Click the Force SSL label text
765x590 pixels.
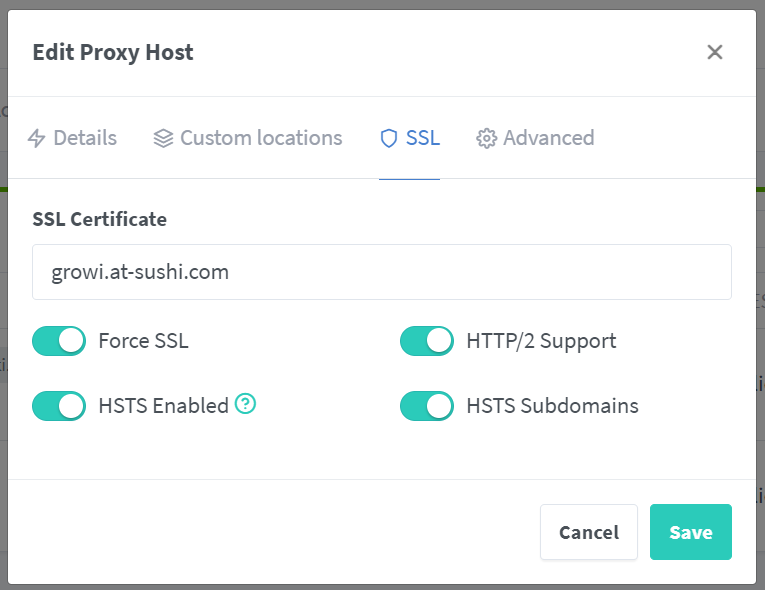tap(143, 341)
